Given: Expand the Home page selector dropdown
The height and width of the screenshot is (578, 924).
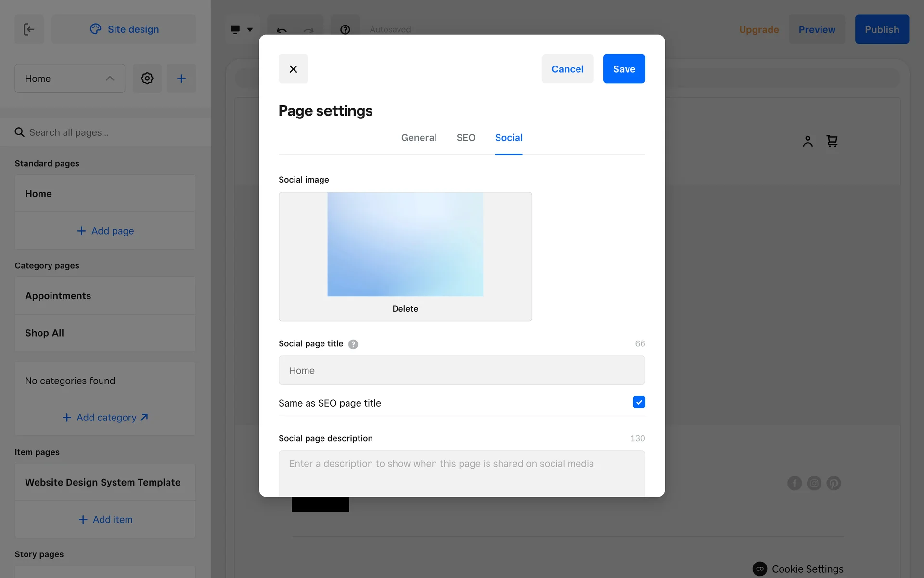Looking at the screenshot, I should [70, 79].
